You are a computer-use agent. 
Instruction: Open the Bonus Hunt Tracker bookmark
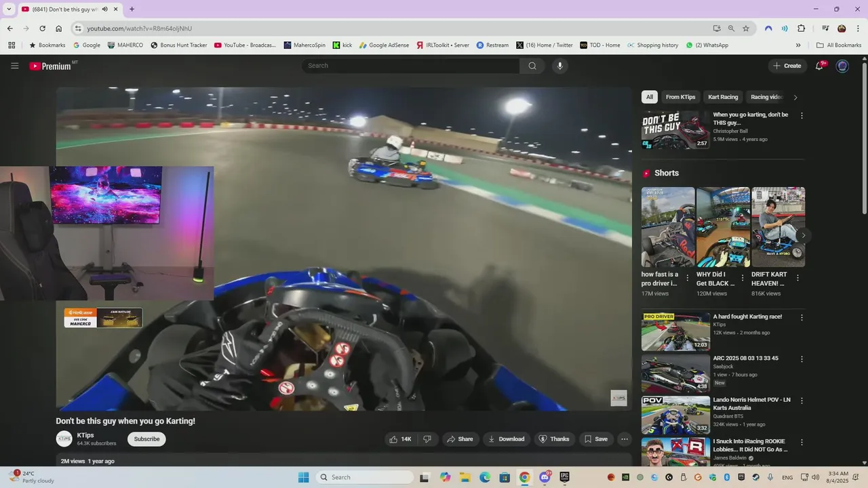click(179, 45)
